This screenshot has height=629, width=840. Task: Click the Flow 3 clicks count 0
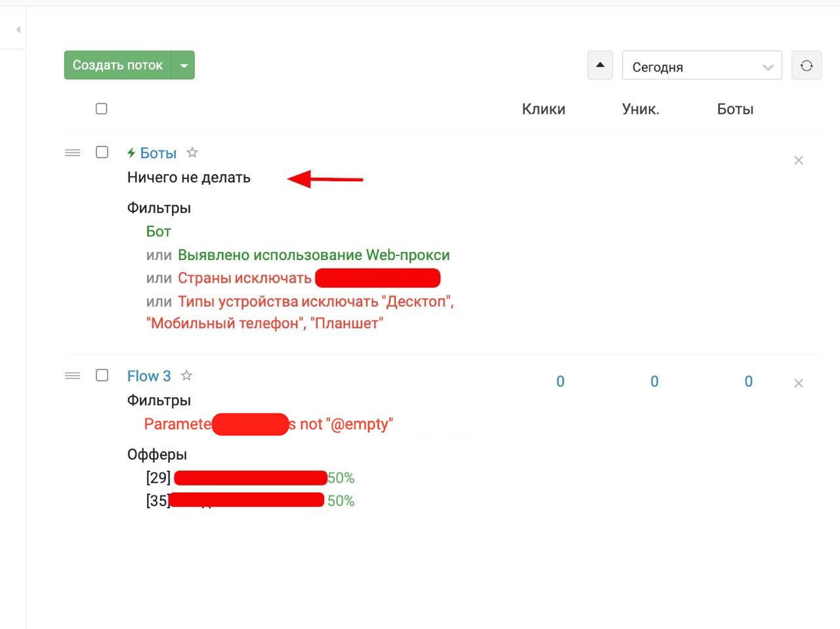pos(560,381)
